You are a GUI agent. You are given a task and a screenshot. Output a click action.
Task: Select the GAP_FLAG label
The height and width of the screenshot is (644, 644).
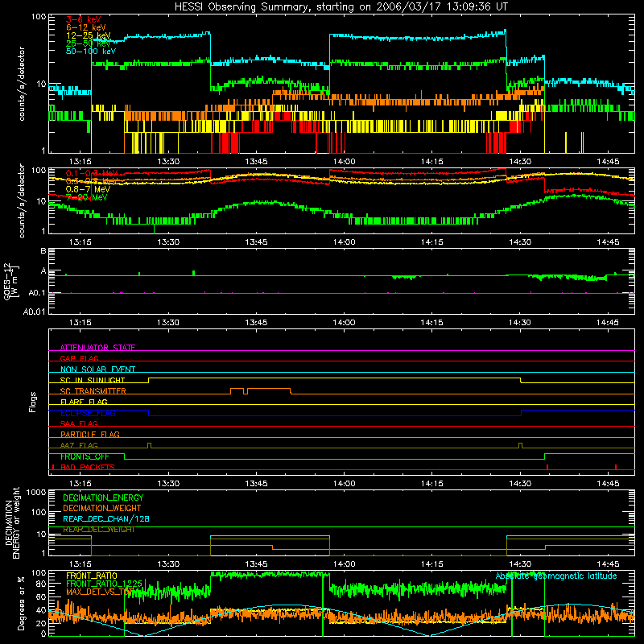pos(79,358)
